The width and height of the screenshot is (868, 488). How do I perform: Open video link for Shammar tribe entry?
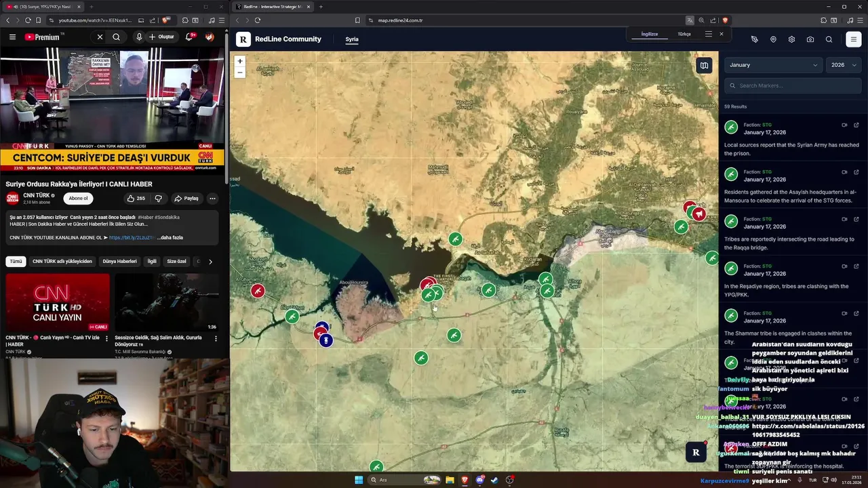click(x=844, y=313)
